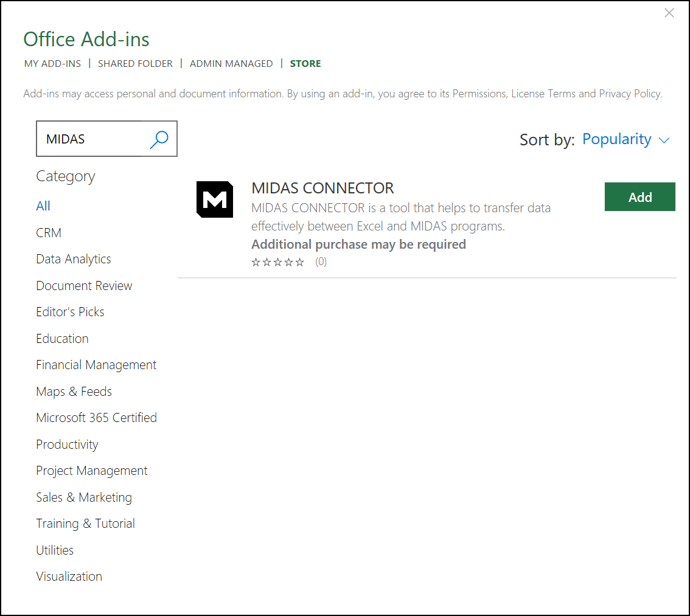Click the Add button for MIDAS CONNECTOR
Viewport: 690px width, 616px height.
pos(639,196)
